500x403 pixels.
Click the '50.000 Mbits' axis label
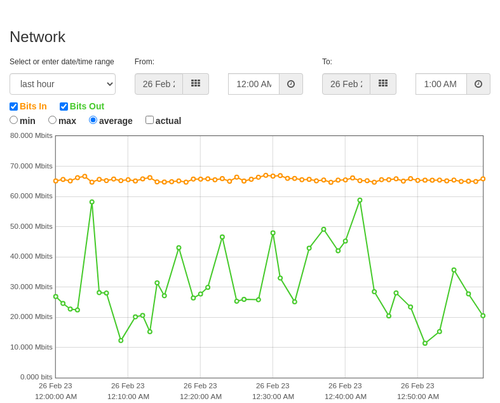coord(31,226)
